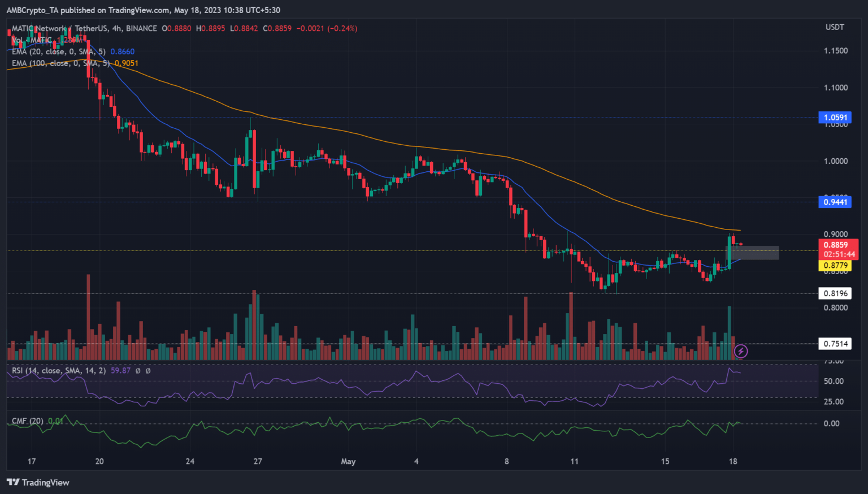The width and height of the screenshot is (868, 494).
Task: Click the AMBCrypto_TA published on TradingView.com header
Action: 143,10
